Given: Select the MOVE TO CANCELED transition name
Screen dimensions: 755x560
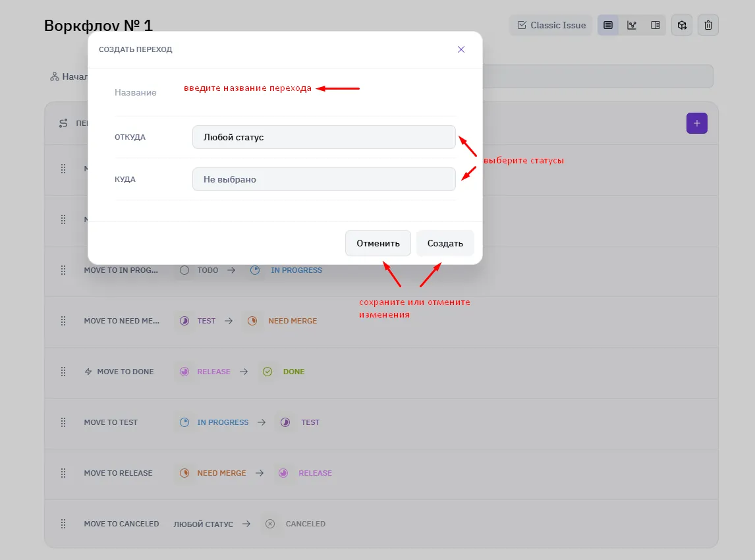Looking at the screenshot, I should (121, 524).
